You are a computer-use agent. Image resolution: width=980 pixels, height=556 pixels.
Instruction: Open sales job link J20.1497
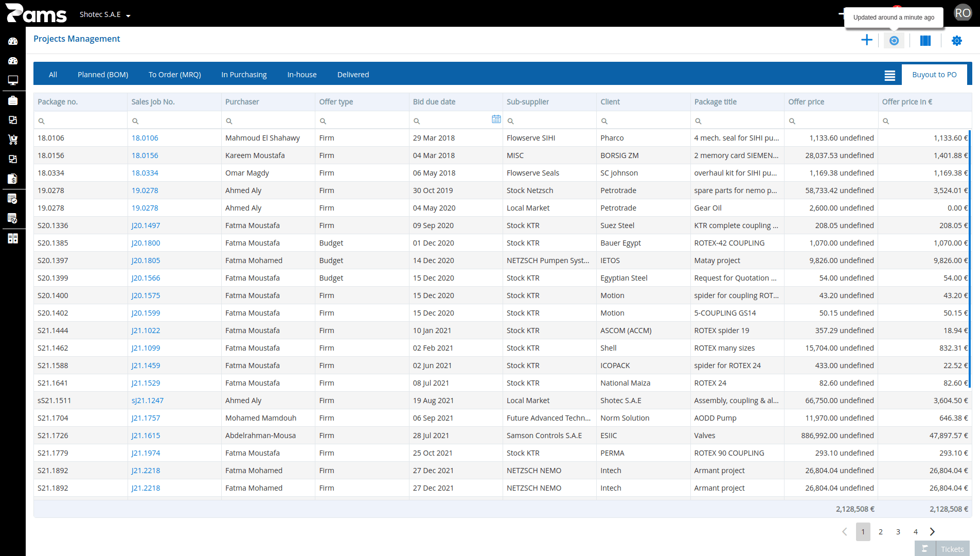(146, 225)
